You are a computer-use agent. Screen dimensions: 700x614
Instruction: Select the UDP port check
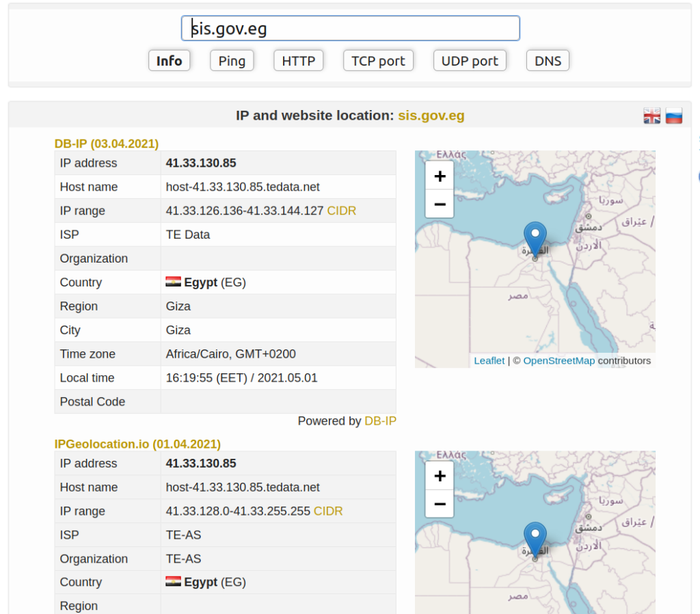pos(470,61)
